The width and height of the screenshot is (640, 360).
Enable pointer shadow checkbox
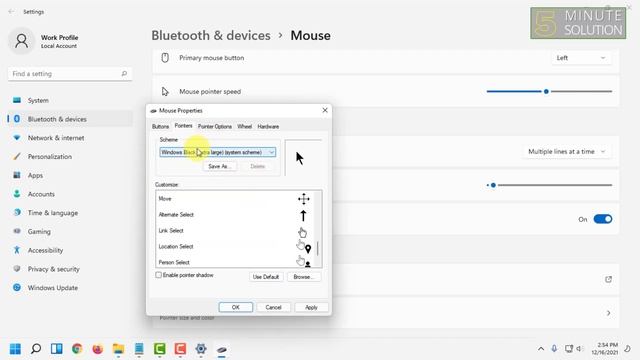pyautogui.click(x=158, y=275)
